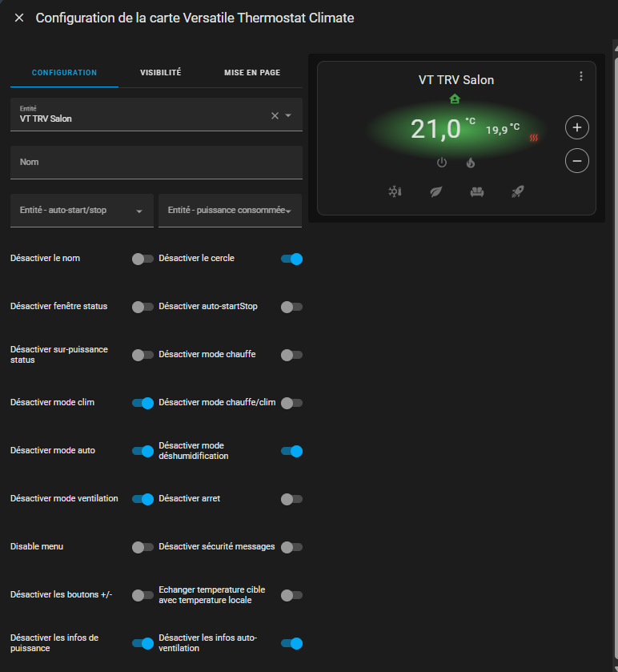Increase target temperature with plus button
The height and width of the screenshot is (672, 618).
click(x=576, y=127)
